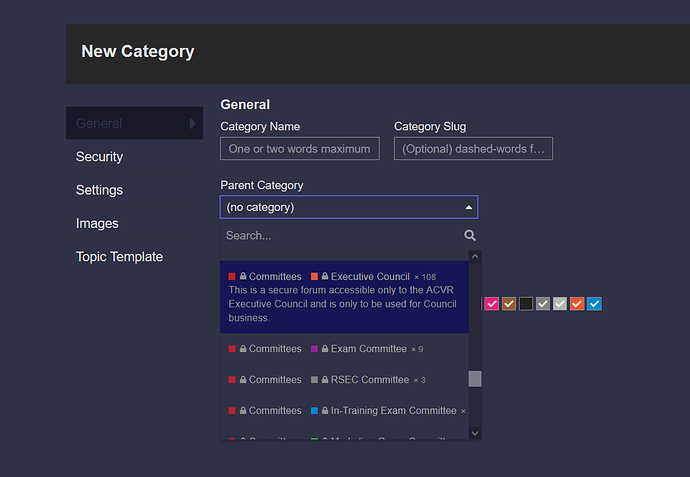Open the General section tab
Image resolution: width=690 pixels, height=477 pixels.
coord(134,123)
